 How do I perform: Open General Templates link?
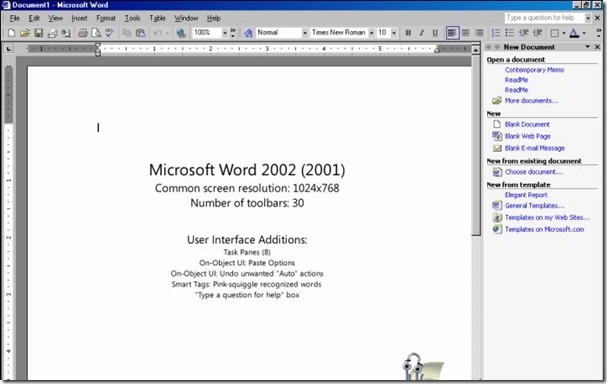tap(534, 206)
